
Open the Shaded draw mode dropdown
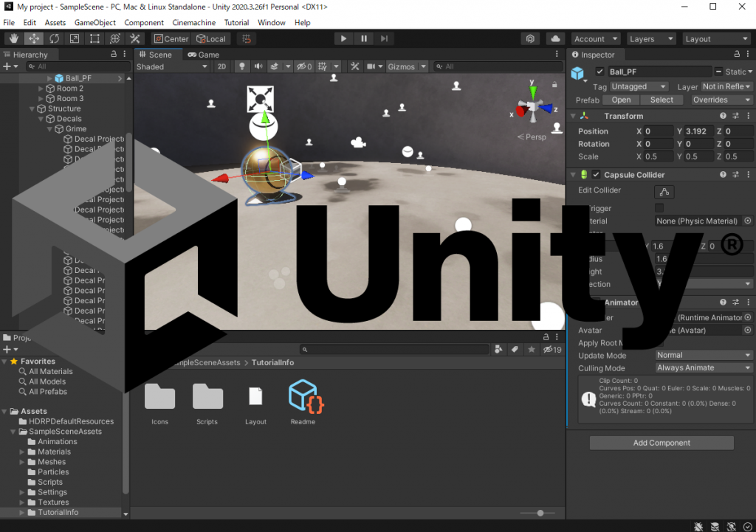171,66
